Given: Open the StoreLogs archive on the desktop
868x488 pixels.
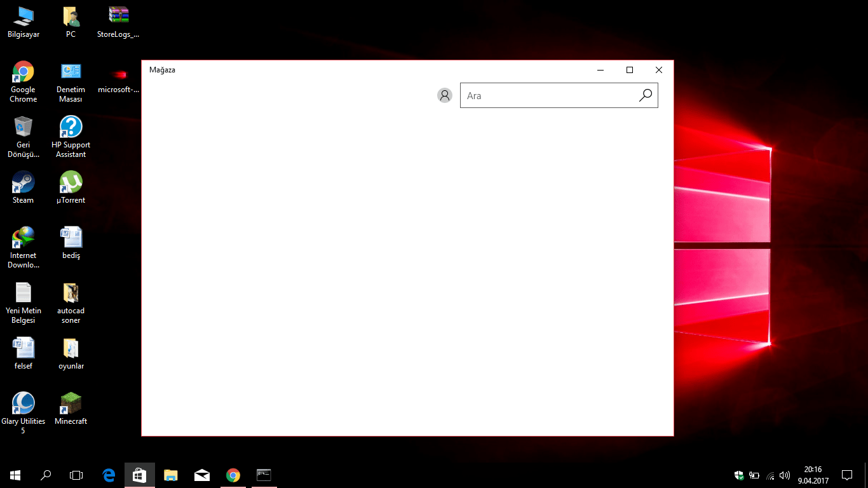Looking at the screenshot, I should (118, 14).
